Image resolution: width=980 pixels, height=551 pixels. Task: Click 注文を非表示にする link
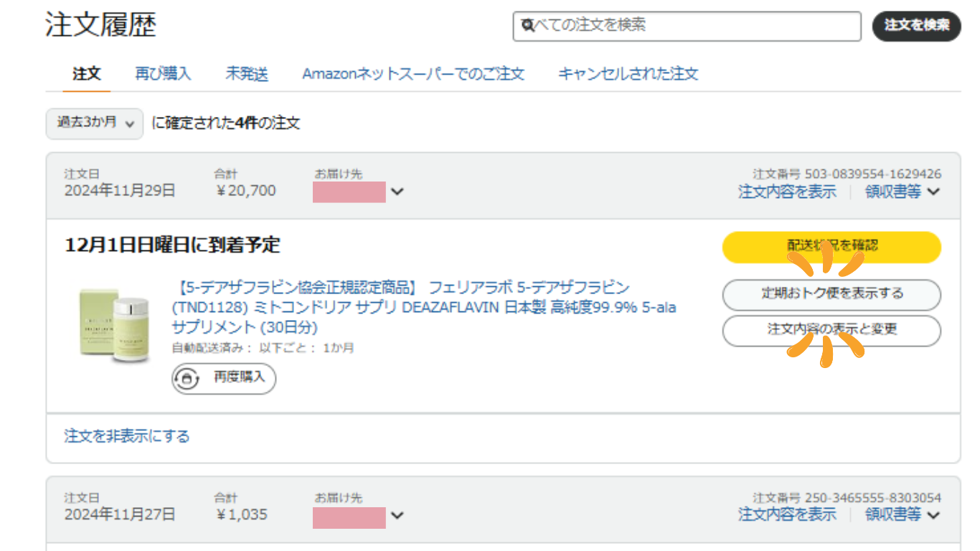[x=127, y=436]
